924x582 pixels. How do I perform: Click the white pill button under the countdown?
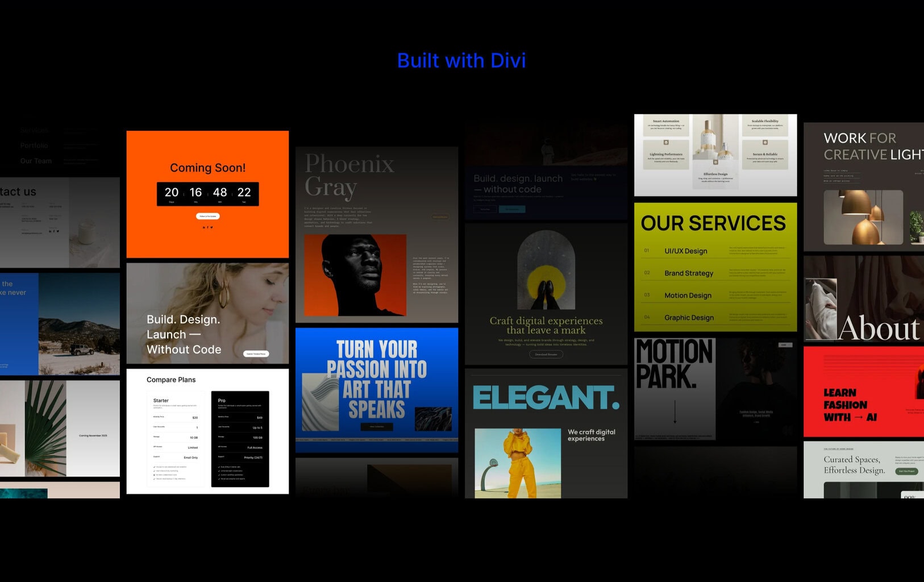(x=207, y=216)
